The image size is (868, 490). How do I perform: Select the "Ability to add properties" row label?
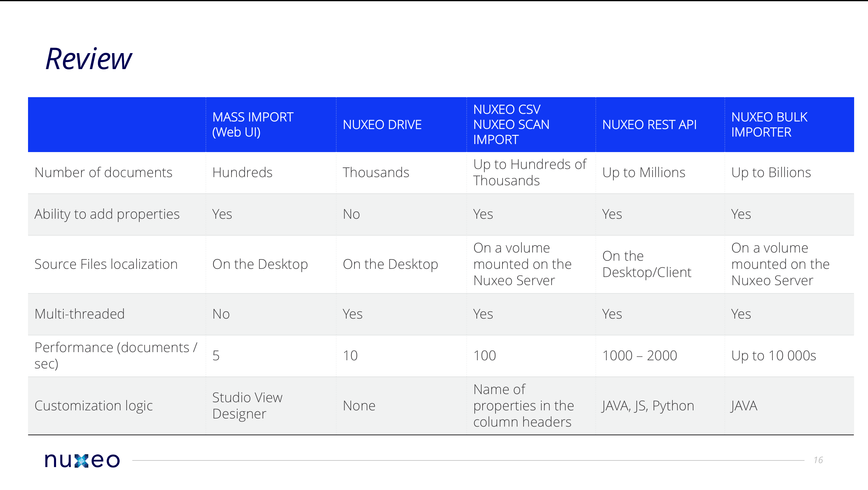click(x=107, y=214)
